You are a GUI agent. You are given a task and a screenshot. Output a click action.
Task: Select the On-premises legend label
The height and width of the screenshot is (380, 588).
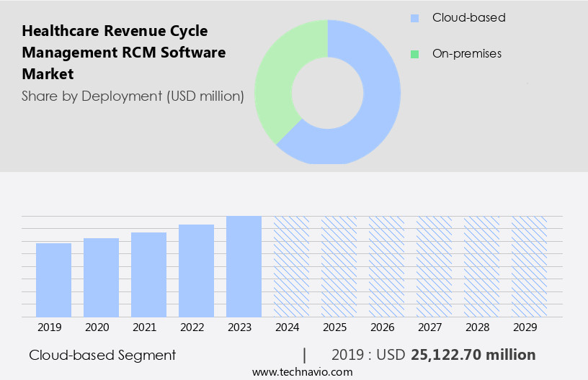point(466,54)
